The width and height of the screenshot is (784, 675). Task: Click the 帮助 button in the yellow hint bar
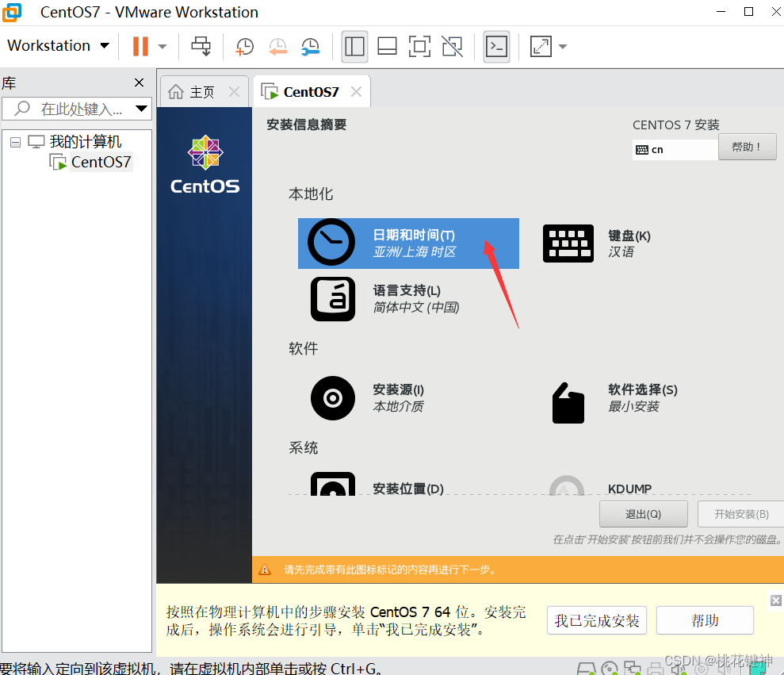click(705, 620)
